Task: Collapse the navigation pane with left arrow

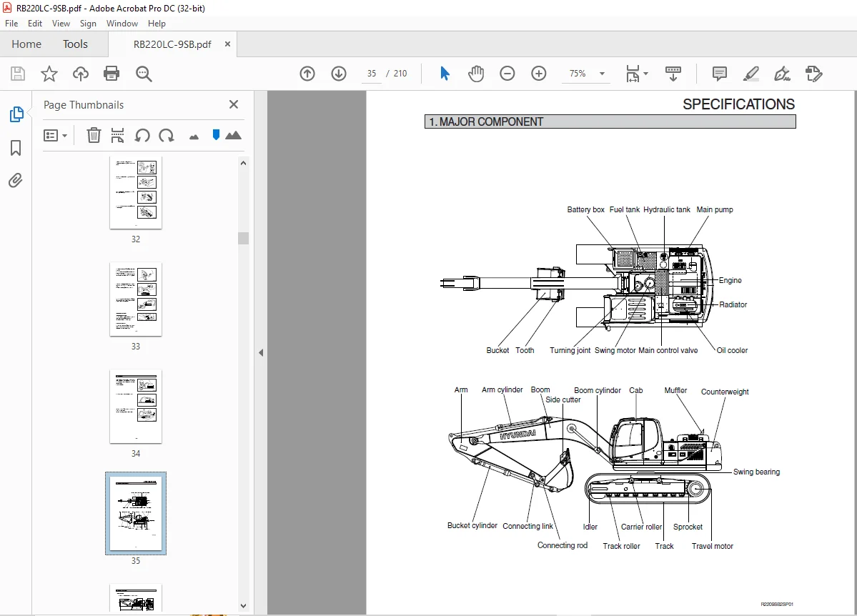Action: (x=262, y=353)
